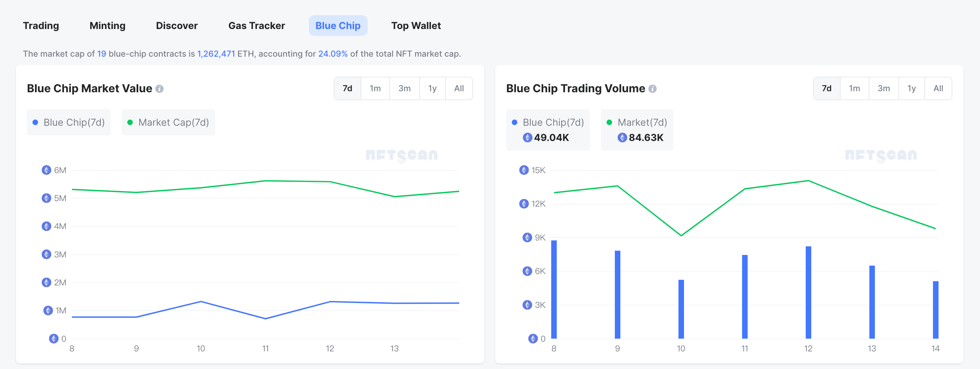Switch to the Top Wallet tab
This screenshot has height=369, width=980.
pyautogui.click(x=416, y=26)
